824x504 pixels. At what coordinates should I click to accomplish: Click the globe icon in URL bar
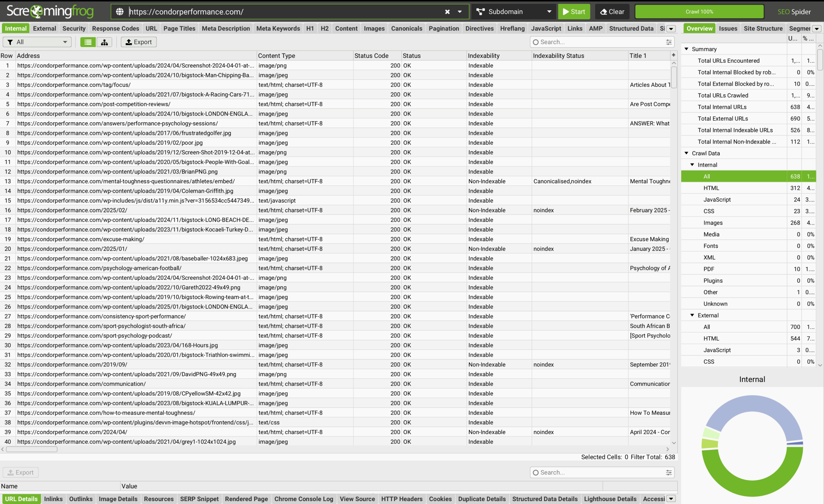[120, 12]
